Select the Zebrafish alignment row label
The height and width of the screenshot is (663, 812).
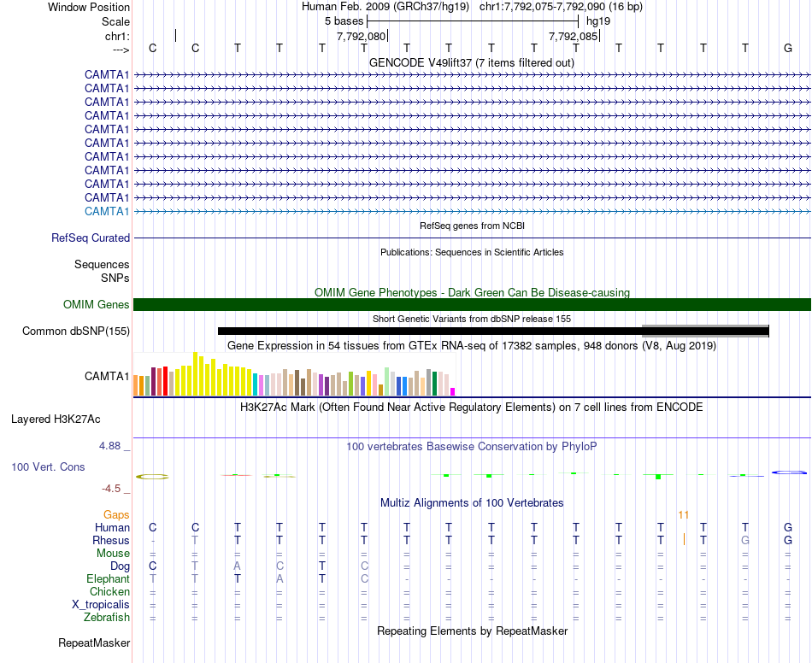[107, 618]
